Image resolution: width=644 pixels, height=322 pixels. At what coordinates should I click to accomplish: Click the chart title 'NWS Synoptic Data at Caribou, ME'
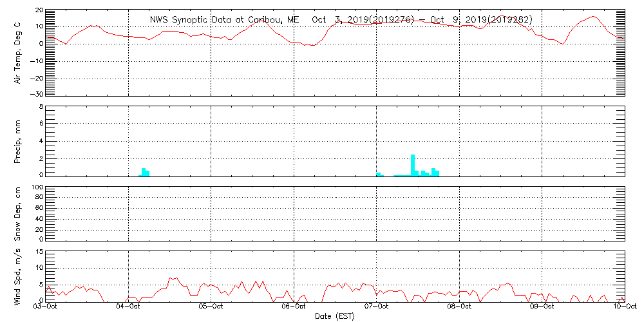click(x=223, y=20)
